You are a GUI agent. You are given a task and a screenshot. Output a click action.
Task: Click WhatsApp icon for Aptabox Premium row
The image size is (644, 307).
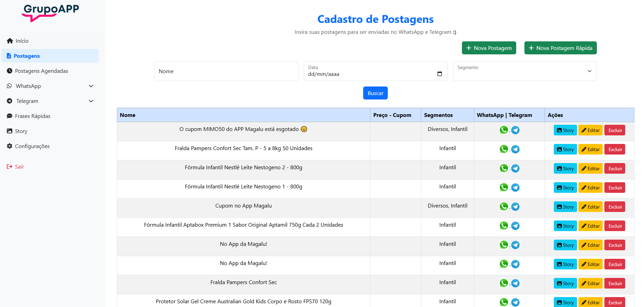[x=504, y=226]
